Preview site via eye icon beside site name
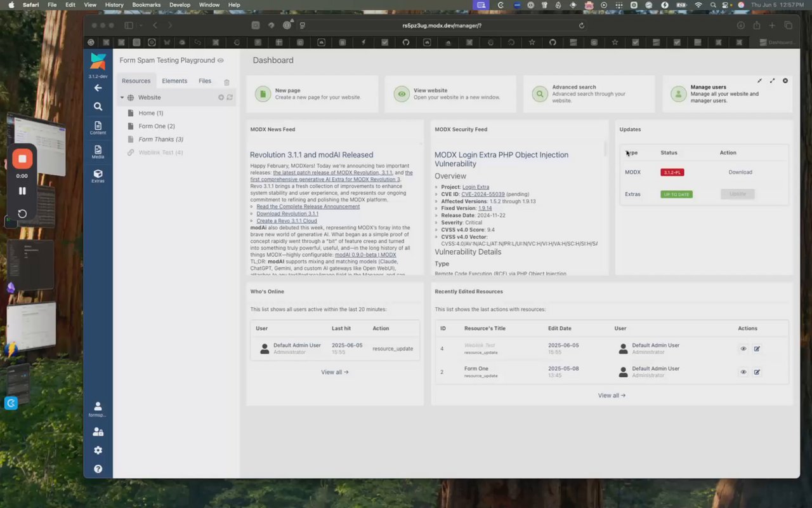Viewport: 812px width, 508px height. click(221, 60)
